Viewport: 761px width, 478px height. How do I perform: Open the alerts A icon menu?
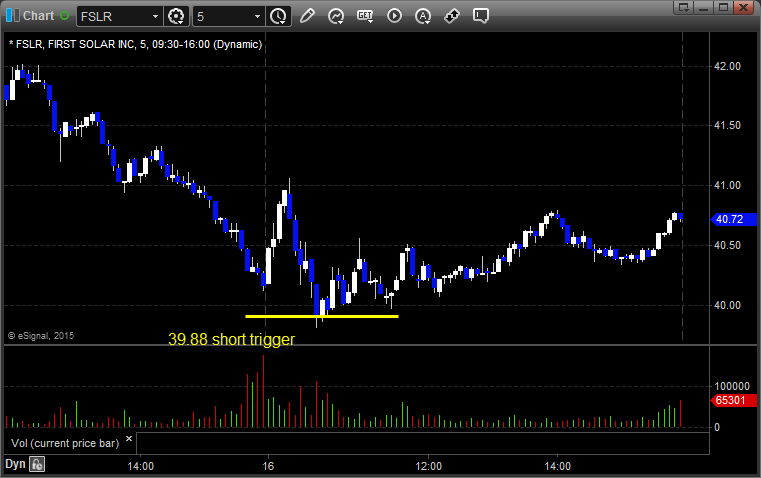(423, 16)
